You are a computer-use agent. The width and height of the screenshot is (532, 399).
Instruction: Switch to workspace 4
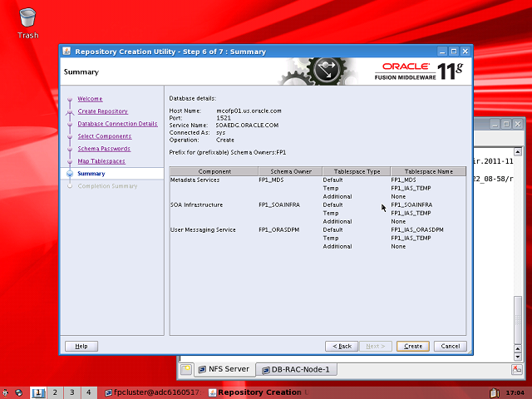click(89, 392)
